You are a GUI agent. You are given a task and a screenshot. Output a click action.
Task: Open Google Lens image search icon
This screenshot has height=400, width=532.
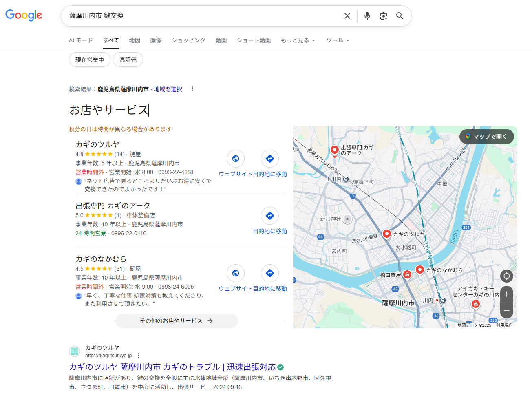click(x=383, y=16)
